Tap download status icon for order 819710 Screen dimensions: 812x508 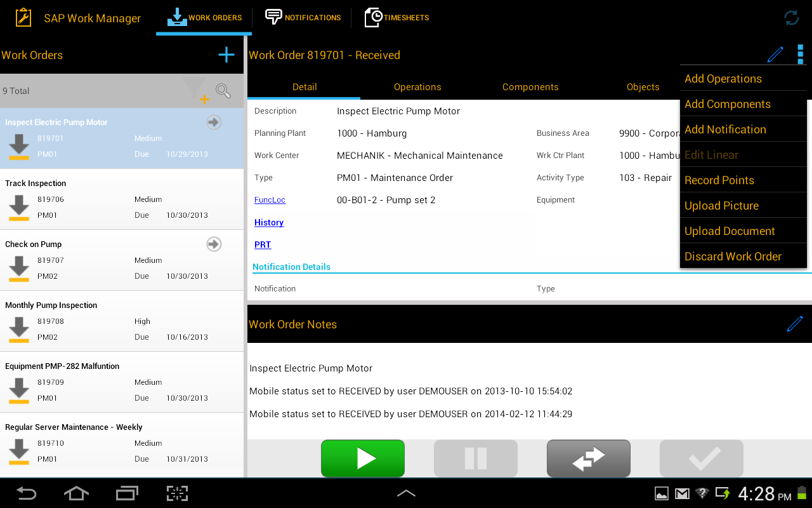pyautogui.click(x=19, y=451)
